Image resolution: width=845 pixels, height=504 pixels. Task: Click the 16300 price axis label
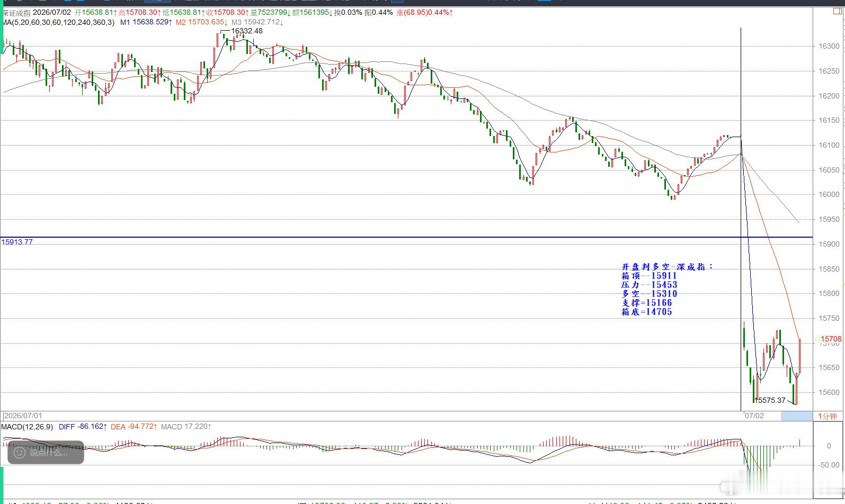coord(829,46)
